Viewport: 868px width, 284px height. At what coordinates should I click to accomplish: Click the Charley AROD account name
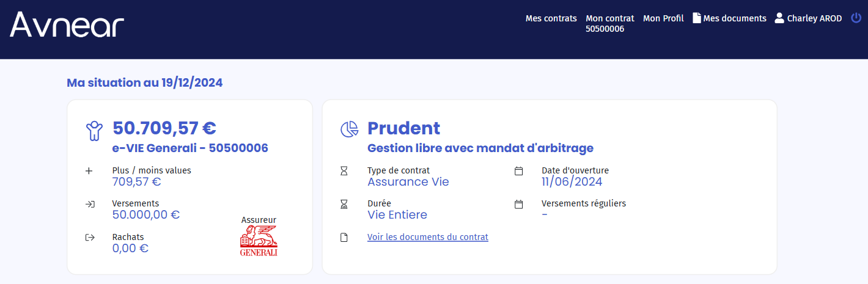point(814,18)
